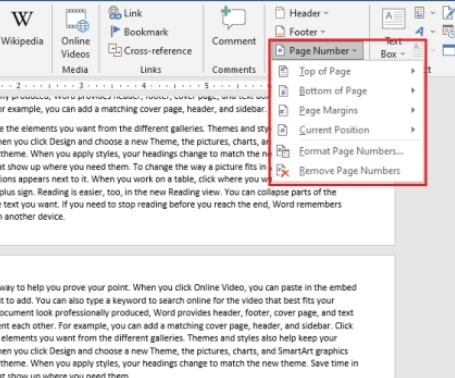Click the WordArt letter A icon

pyautogui.click(x=420, y=32)
